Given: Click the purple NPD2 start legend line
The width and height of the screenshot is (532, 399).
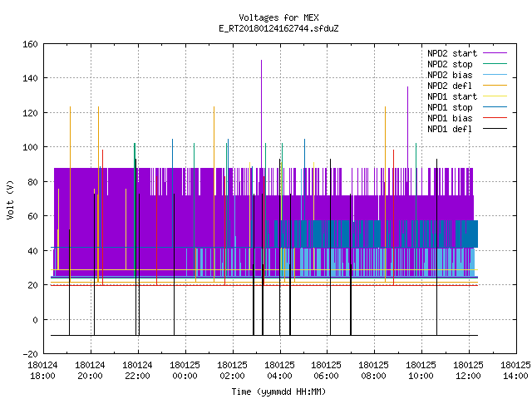Looking at the screenshot, I should point(495,53).
